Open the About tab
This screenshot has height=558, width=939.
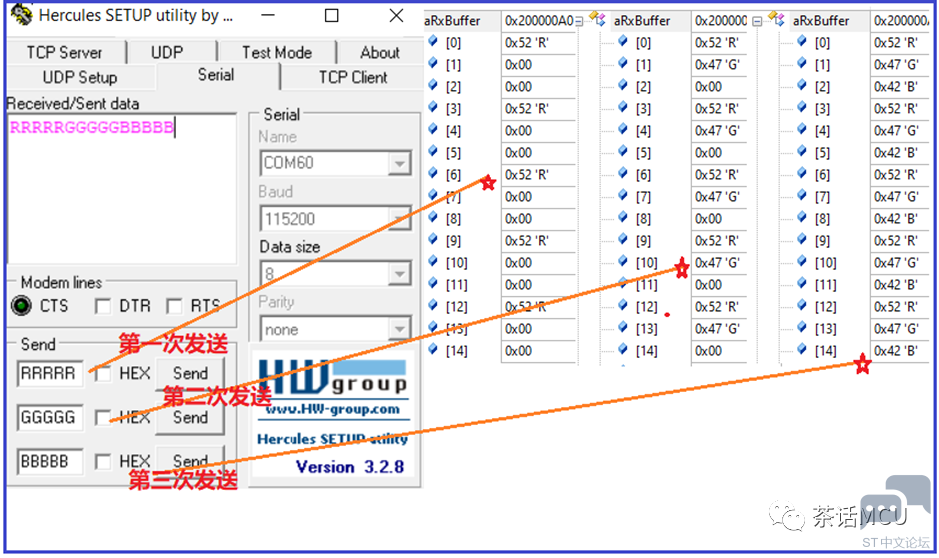pos(380,53)
